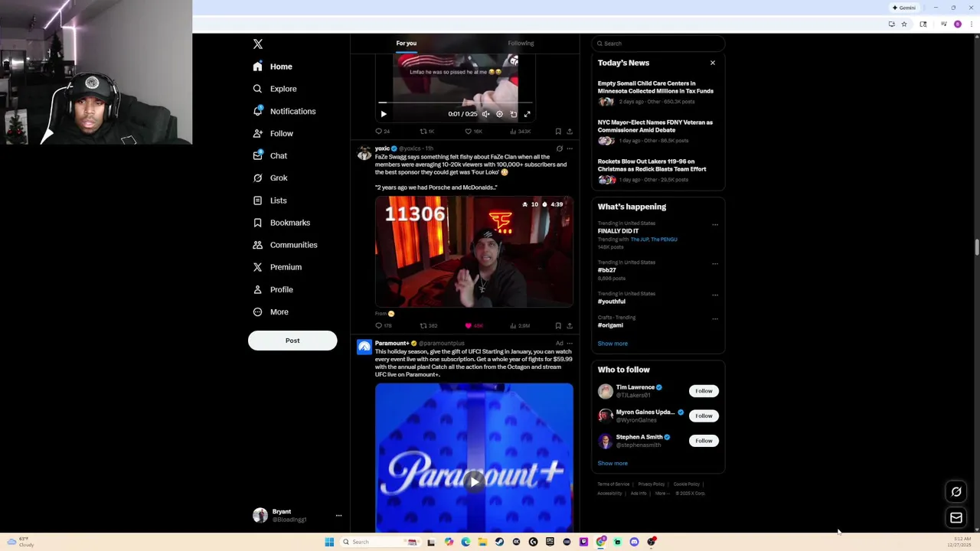The image size is (980, 551).
Task: Open Follow in the sidebar
Action: [273, 133]
